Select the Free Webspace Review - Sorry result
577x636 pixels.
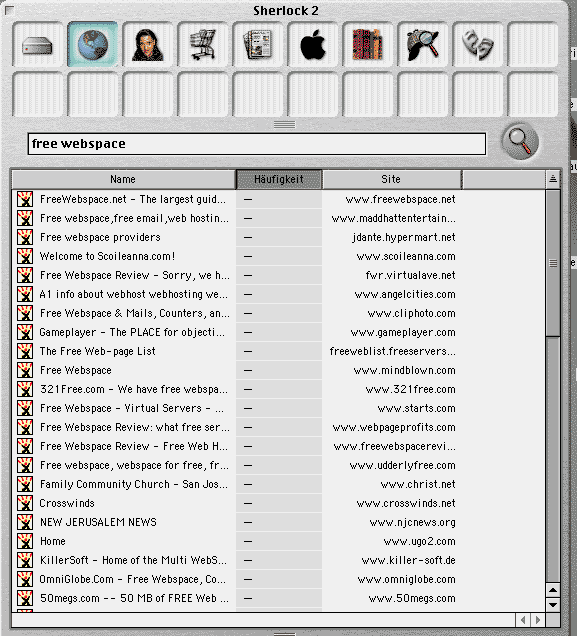[x=135, y=275]
